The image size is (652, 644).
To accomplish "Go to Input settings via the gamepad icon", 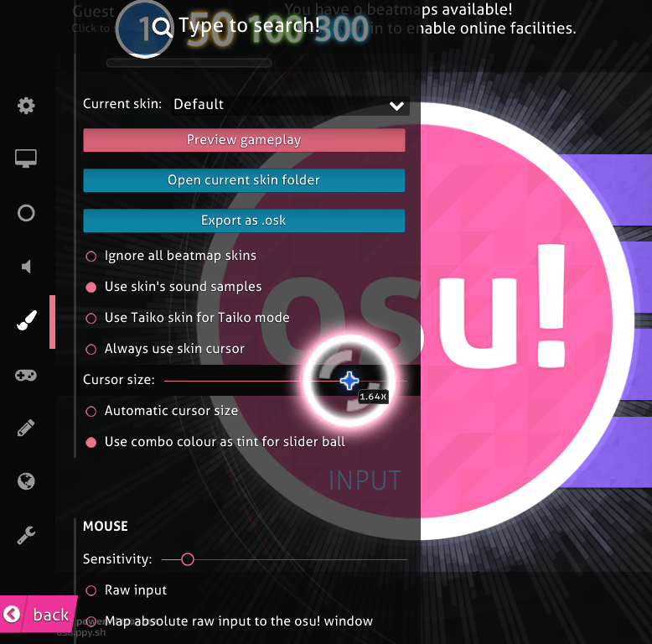I will (26, 376).
